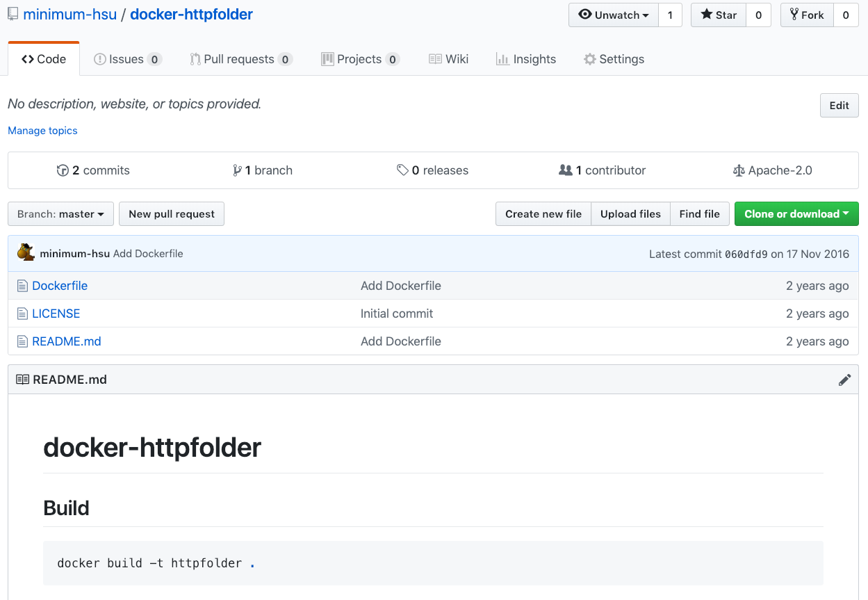Open README.md in the file list
Viewport: 868px width, 600px height.
click(x=67, y=341)
